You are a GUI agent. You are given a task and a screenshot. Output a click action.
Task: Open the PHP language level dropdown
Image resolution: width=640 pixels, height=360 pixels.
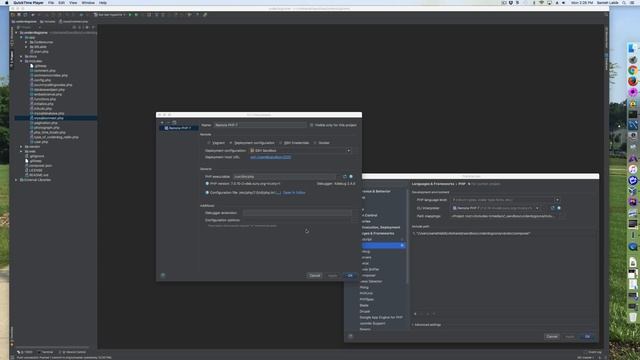point(505,200)
